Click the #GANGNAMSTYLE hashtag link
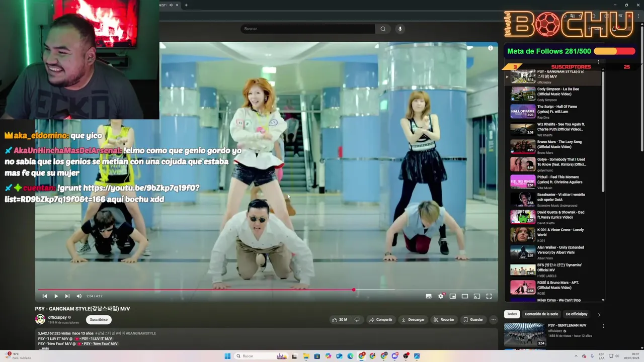 tap(140, 333)
